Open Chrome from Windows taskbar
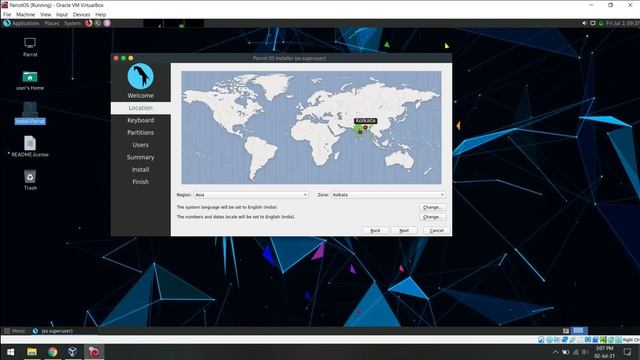Viewport: 640px width, 360px height. (x=53, y=352)
